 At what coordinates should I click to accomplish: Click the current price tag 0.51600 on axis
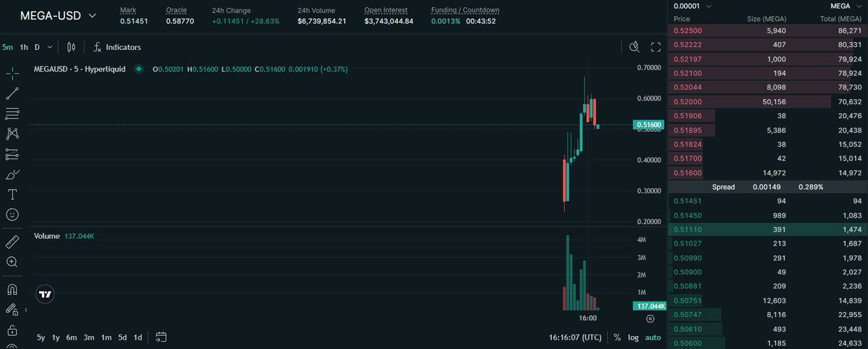point(648,125)
